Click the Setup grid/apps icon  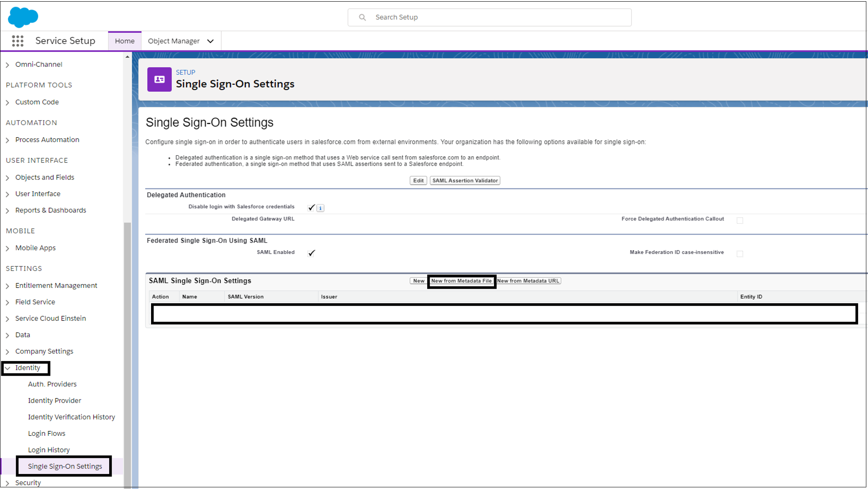[x=16, y=41]
